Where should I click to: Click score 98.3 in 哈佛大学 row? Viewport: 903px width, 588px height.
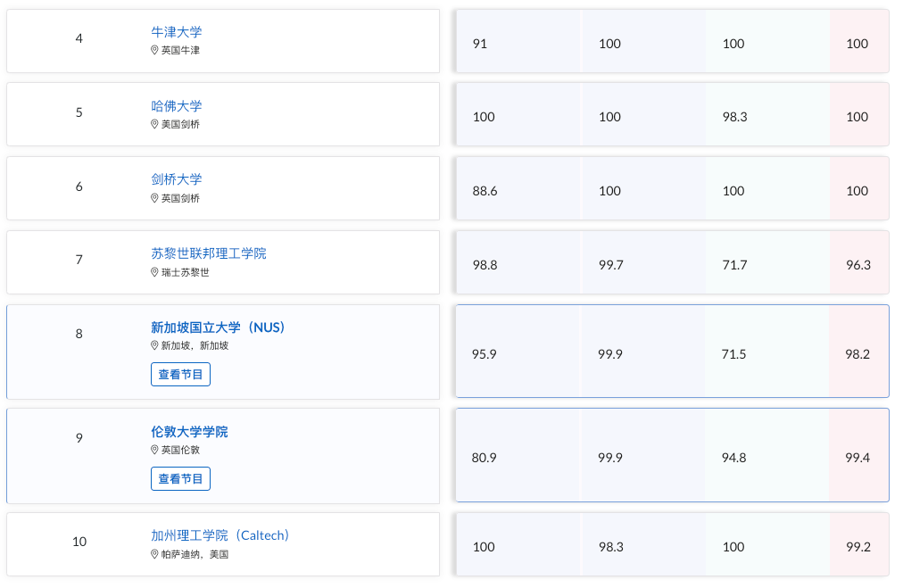(735, 117)
